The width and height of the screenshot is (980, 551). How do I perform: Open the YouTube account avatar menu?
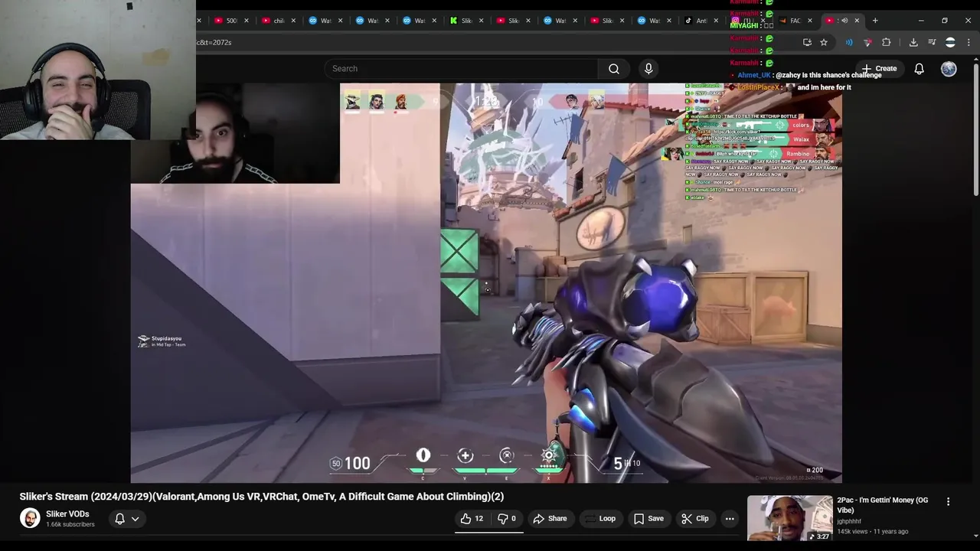(949, 69)
